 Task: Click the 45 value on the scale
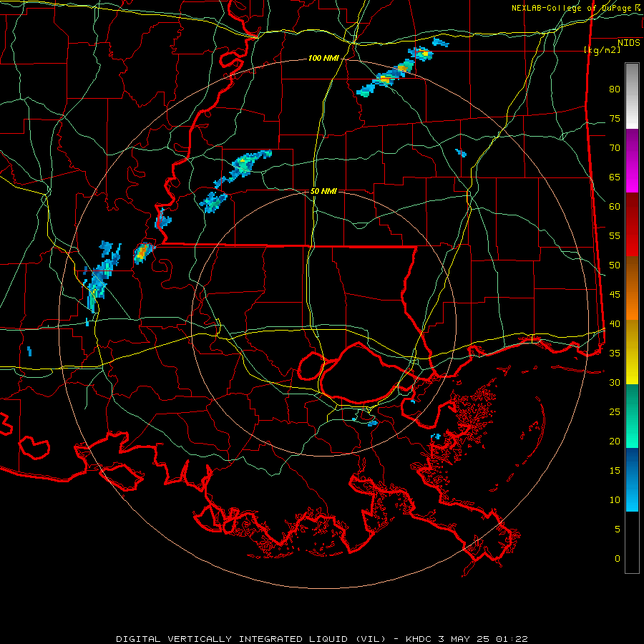coord(615,295)
